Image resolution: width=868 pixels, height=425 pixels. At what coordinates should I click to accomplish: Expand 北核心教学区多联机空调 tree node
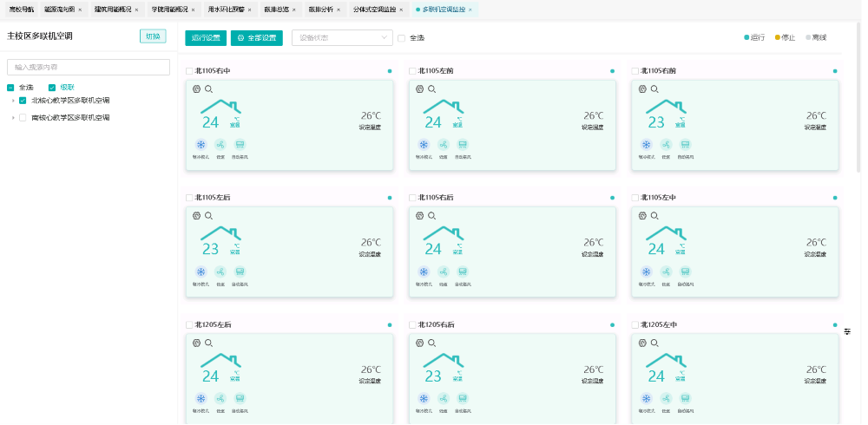13,101
